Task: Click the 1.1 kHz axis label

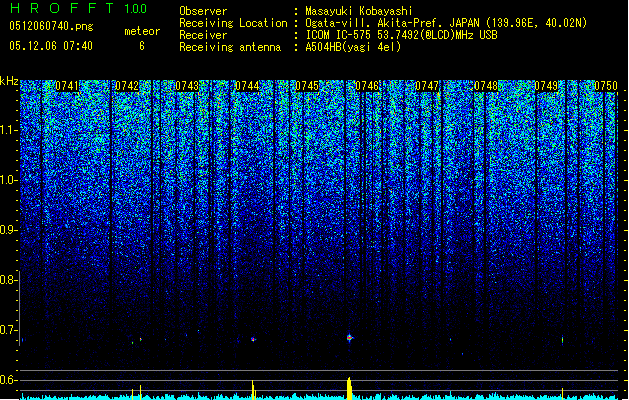Action: [x=9, y=130]
